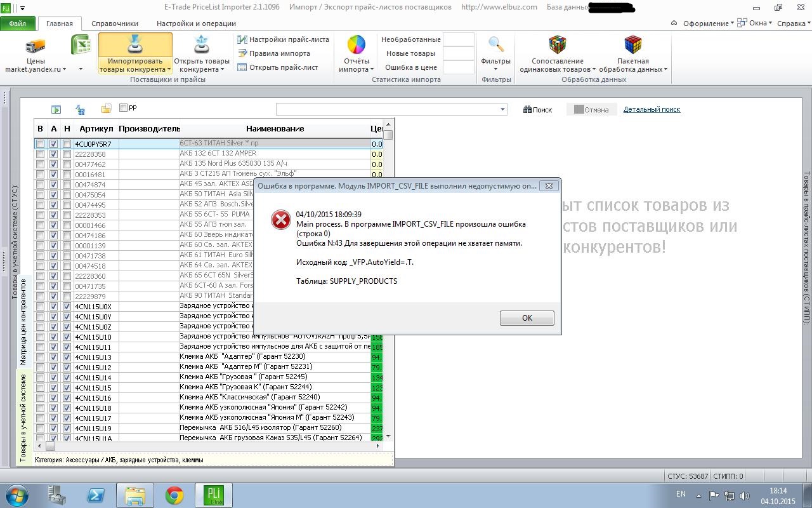812x508 pixels.
Task: Close the error dialog with X
Action: point(549,186)
